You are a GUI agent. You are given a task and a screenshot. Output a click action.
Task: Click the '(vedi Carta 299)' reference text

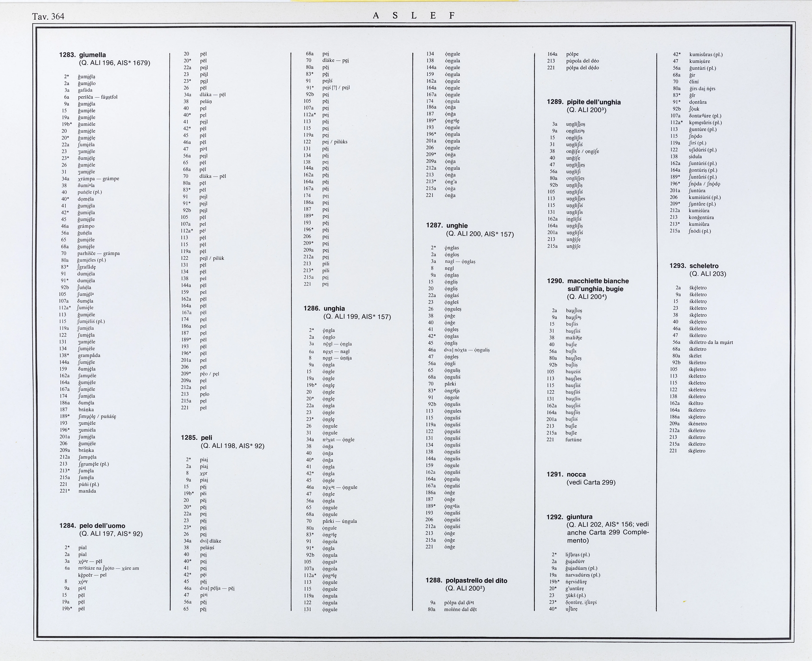591,482
